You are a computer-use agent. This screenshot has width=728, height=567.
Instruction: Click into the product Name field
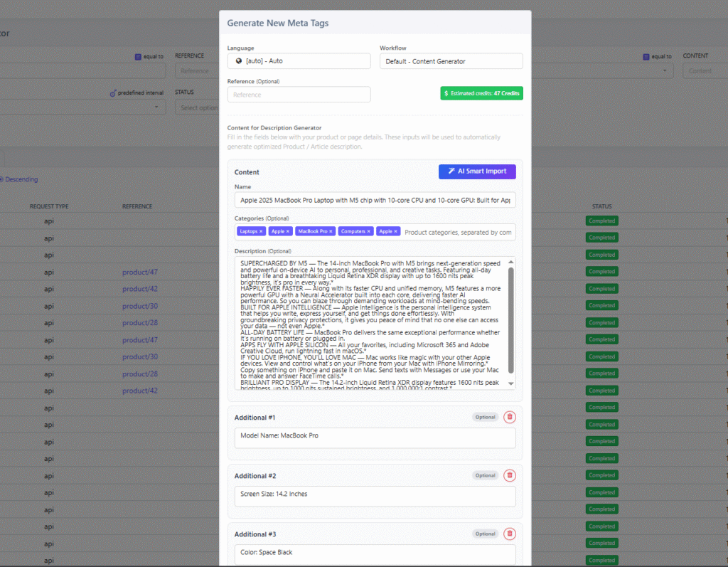click(375, 201)
